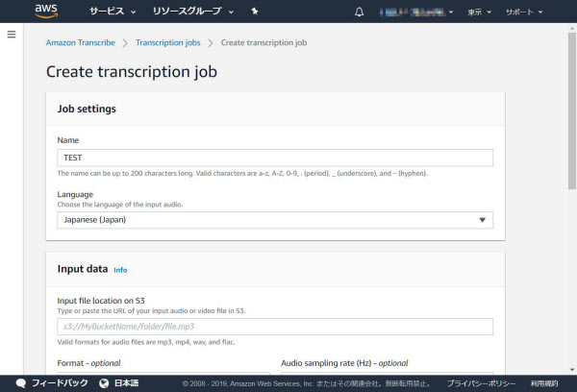Click the valid audio formats helper text
The image size is (577, 392).
pyautogui.click(x=146, y=342)
